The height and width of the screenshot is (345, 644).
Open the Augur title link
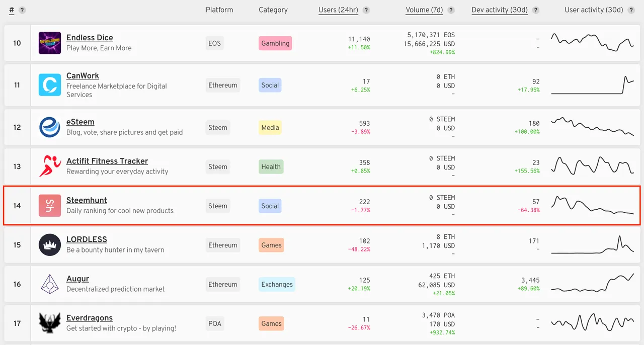tap(77, 279)
